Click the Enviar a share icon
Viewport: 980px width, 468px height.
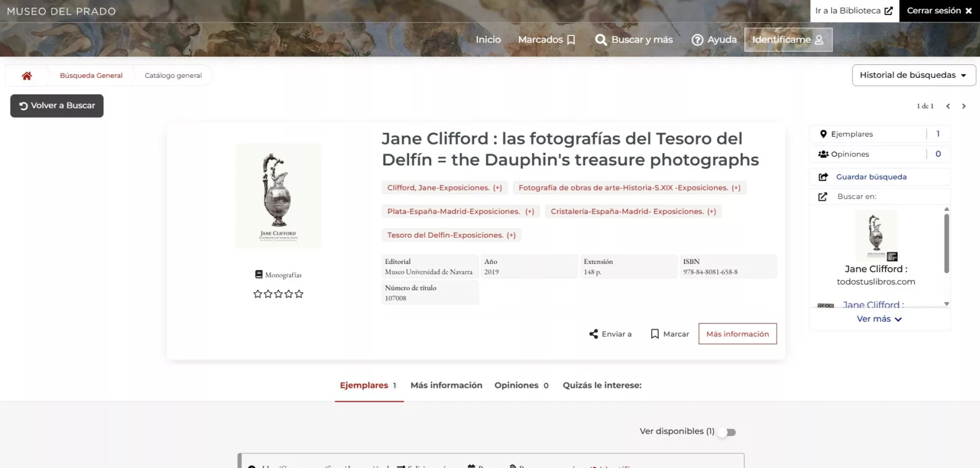[x=594, y=334]
